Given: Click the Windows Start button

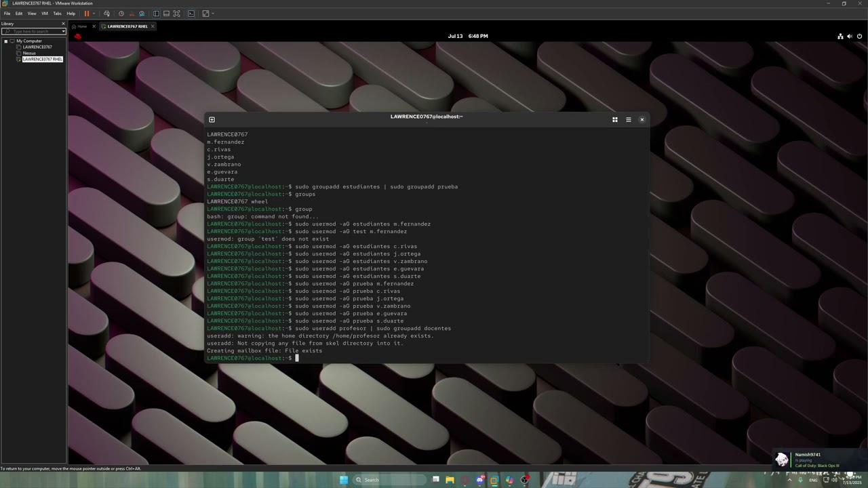Looking at the screenshot, I should click(344, 480).
